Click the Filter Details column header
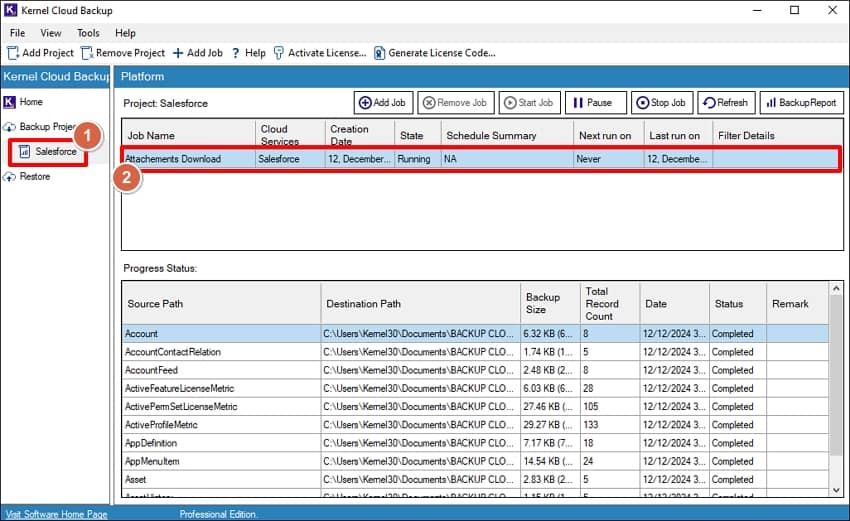 click(778, 136)
